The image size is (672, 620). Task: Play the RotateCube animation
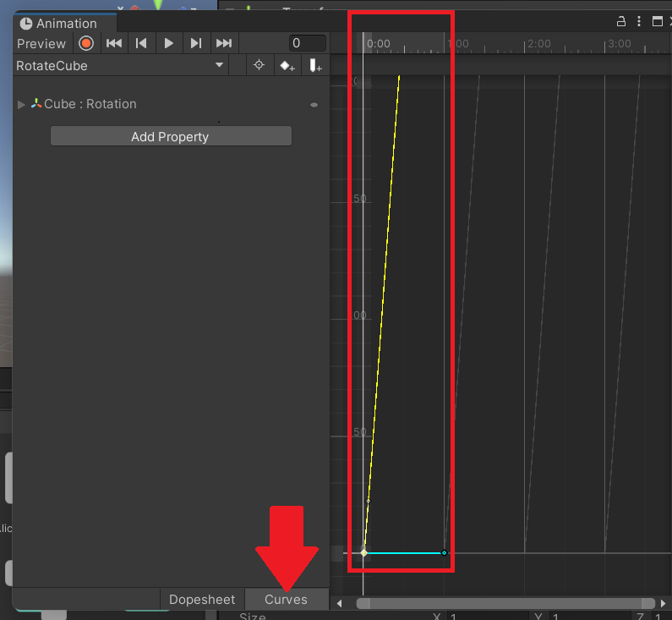click(169, 43)
